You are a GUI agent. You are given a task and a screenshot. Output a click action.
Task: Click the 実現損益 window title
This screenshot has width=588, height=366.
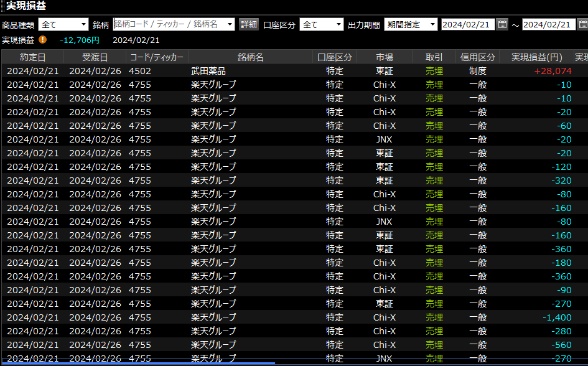click(x=26, y=6)
